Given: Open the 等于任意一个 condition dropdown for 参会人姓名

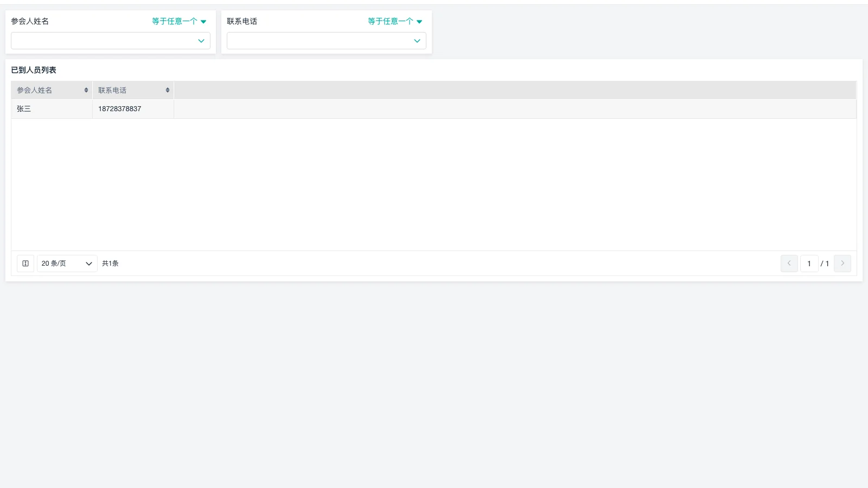Looking at the screenshot, I should (174, 21).
